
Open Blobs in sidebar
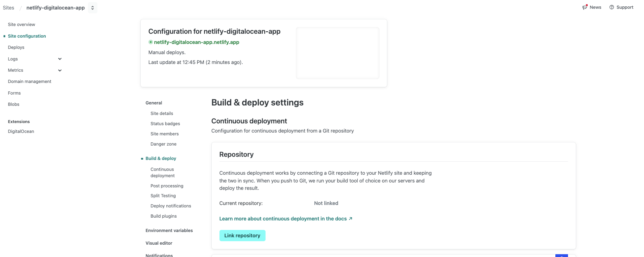click(14, 104)
